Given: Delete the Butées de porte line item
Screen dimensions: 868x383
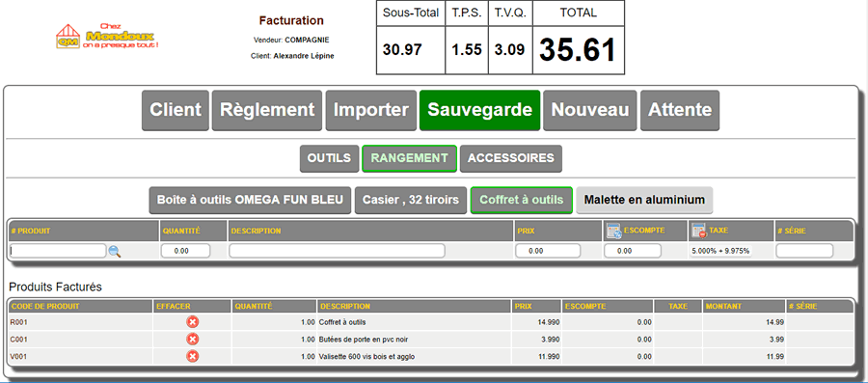Looking at the screenshot, I should point(192,340).
